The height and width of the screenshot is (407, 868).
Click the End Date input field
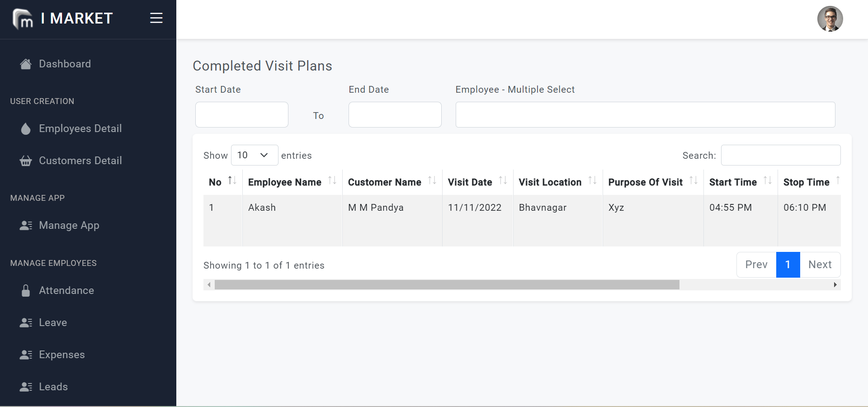(395, 115)
